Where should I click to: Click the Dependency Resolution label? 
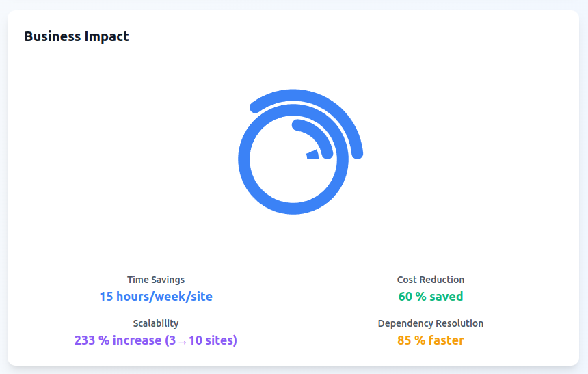(431, 323)
